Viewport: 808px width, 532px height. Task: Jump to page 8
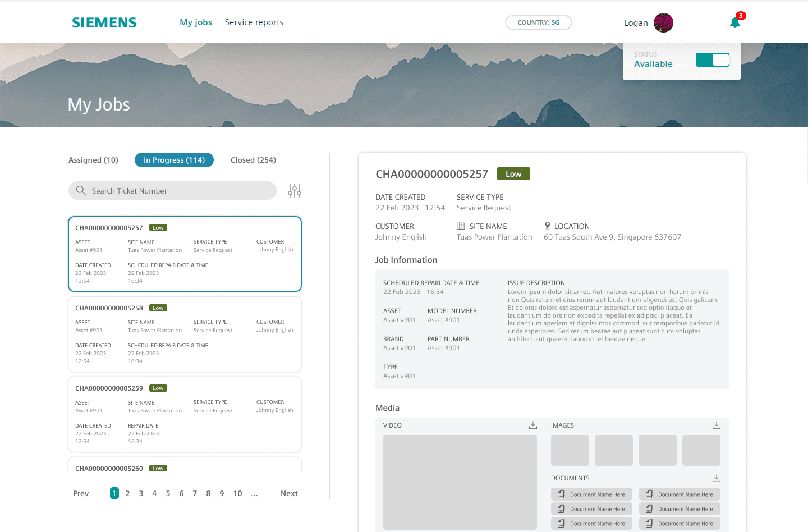pyautogui.click(x=208, y=493)
